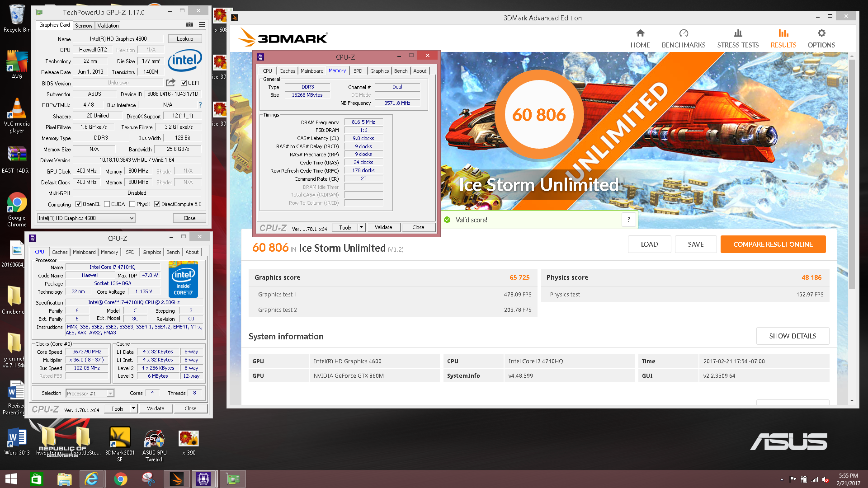Open Google Chrome desktop shortcut
The width and height of the screenshot is (868, 488).
point(17,209)
